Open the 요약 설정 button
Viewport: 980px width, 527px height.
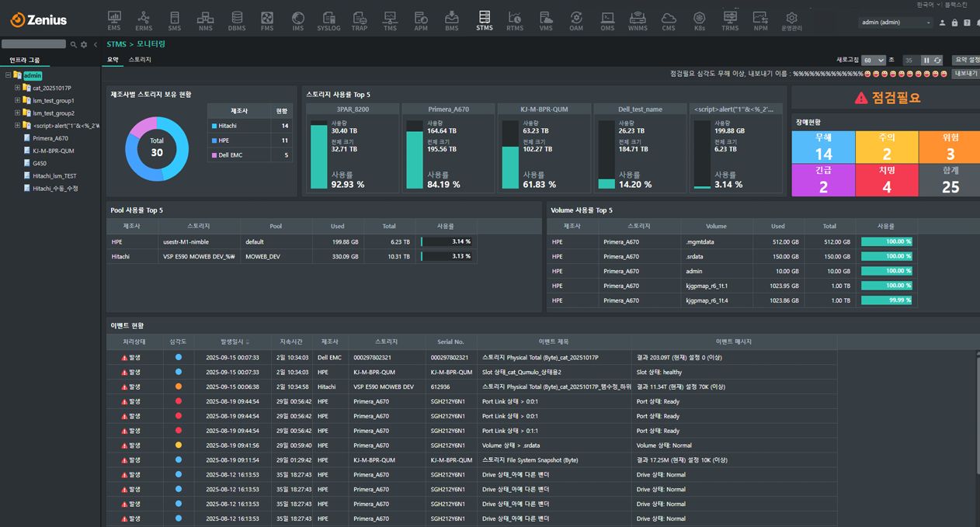point(966,61)
